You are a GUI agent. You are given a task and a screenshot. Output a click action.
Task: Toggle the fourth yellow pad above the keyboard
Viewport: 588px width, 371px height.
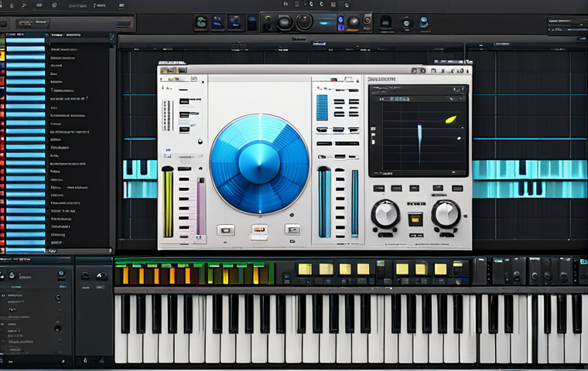pos(363,269)
